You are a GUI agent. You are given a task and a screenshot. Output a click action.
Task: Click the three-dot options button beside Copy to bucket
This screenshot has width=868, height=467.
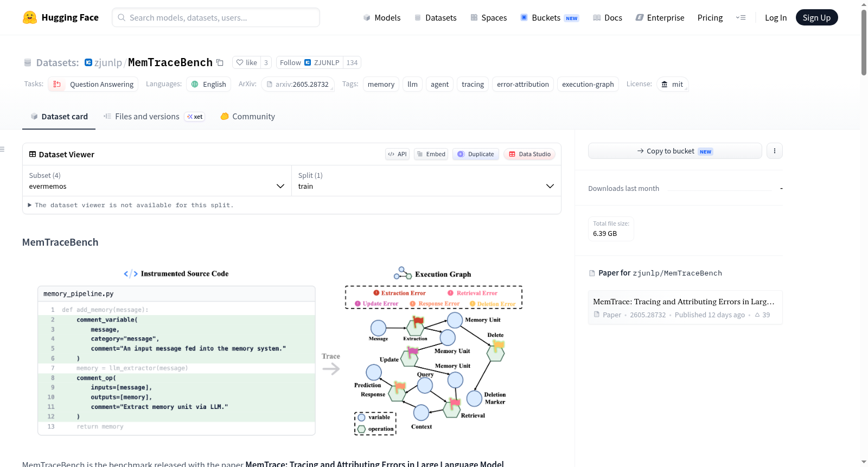point(775,151)
